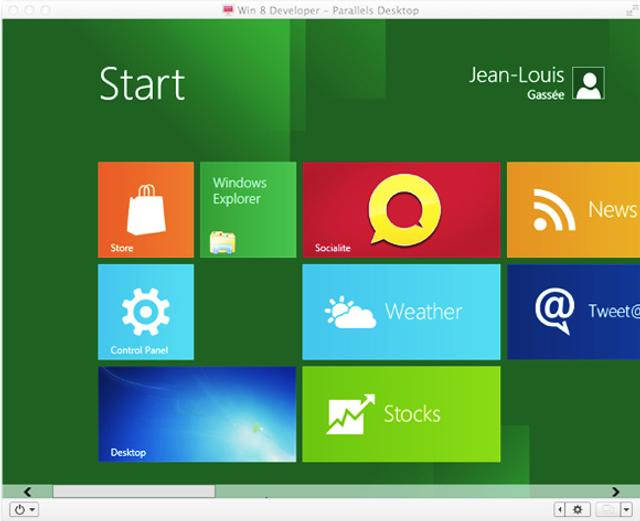This screenshot has width=640, height=521.
Task: Open the Desktop tile
Action: (x=197, y=414)
